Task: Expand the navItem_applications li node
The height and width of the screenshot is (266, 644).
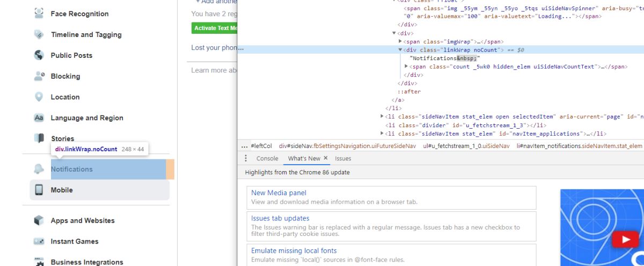Action: pos(382,134)
